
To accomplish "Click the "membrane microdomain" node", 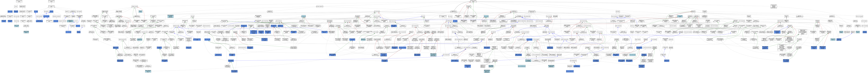I will [x=57, y=16].
